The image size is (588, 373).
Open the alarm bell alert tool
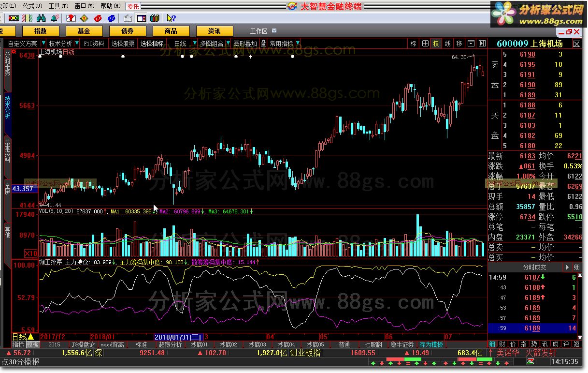55,18
